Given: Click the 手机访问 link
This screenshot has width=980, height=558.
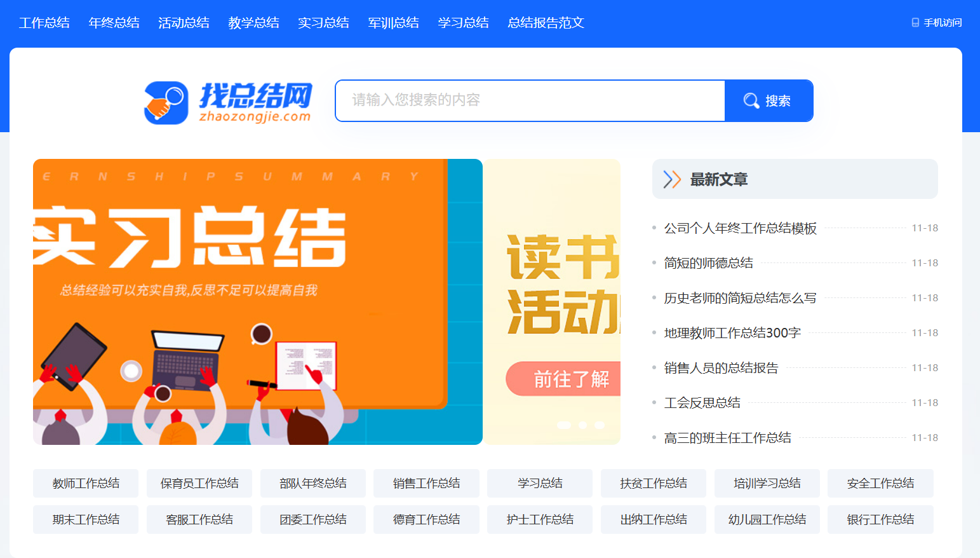Looking at the screenshot, I should (943, 23).
